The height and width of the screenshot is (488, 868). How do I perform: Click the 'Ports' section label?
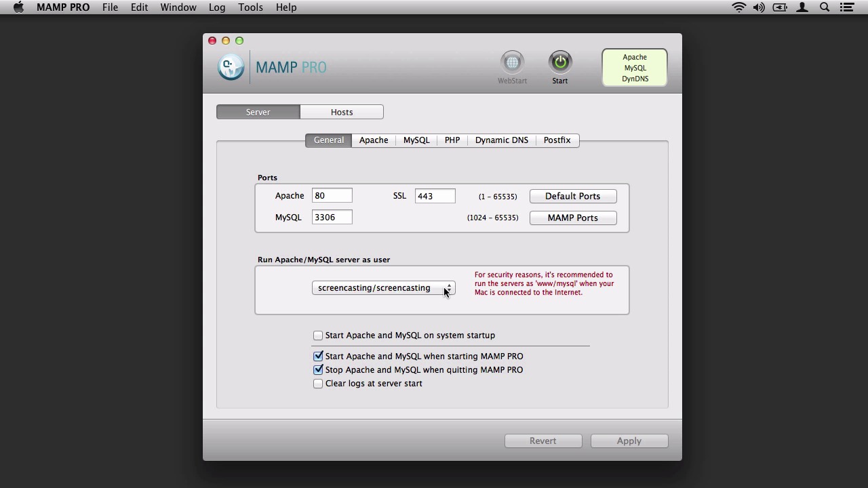point(267,178)
